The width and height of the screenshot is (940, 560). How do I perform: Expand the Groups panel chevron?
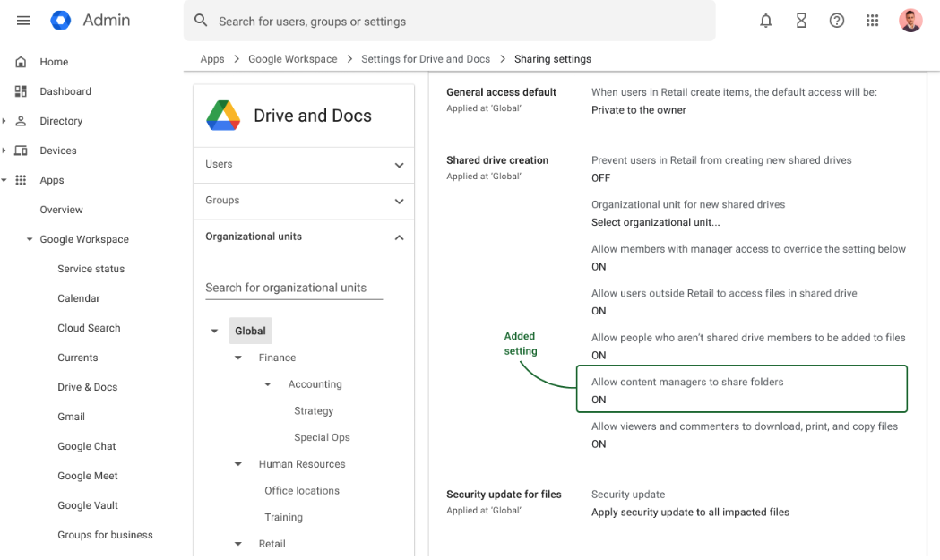click(x=400, y=202)
